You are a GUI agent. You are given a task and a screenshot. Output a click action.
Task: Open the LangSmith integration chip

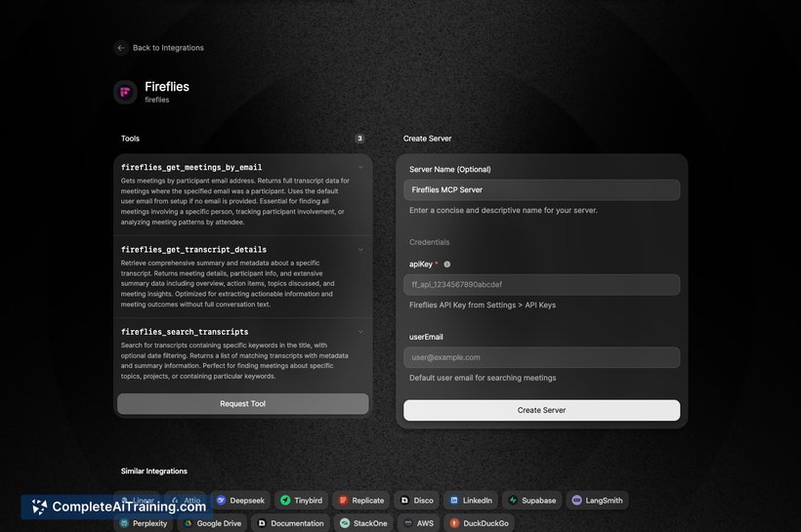tap(597, 501)
